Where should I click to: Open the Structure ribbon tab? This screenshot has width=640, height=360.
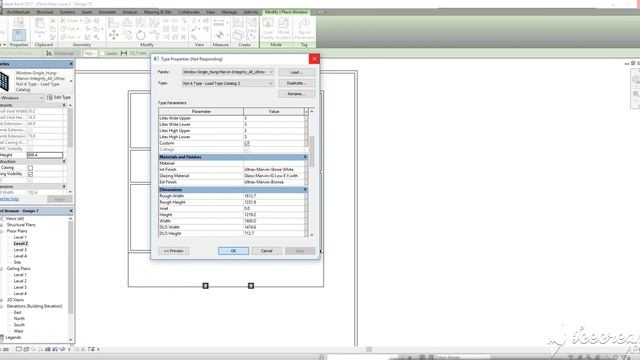tap(45, 12)
